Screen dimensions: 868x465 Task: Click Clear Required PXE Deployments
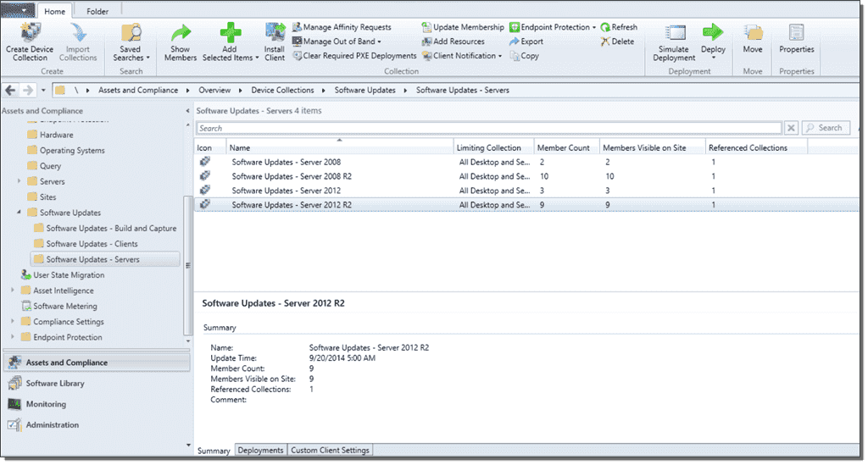[x=354, y=56]
